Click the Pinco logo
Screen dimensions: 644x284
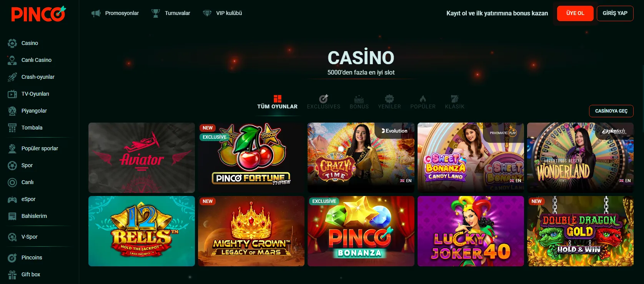38,14
